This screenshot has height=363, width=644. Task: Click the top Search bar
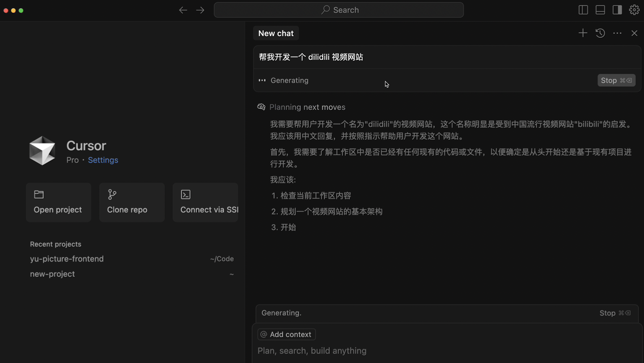coord(339,10)
